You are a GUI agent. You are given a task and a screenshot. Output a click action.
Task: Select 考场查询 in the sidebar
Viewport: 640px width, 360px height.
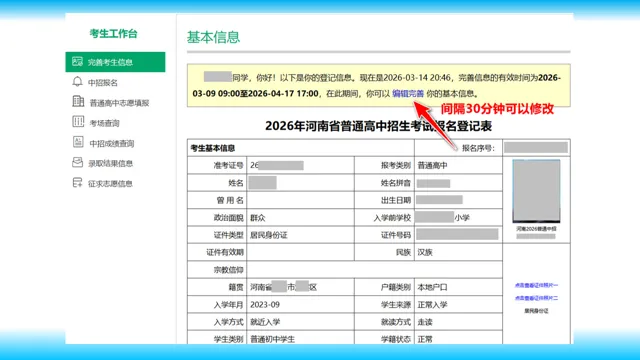[x=104, y=123]
